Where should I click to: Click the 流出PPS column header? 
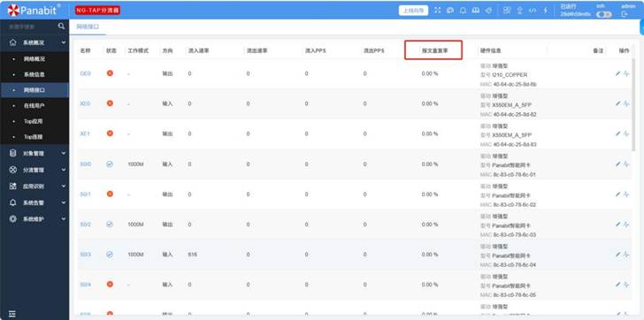click(x=373, y=51)
